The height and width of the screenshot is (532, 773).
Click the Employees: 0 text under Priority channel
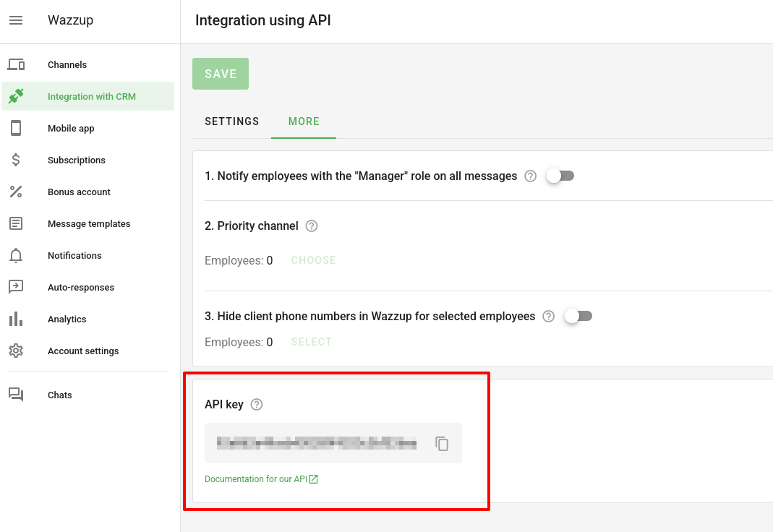(x=239, y=260)
